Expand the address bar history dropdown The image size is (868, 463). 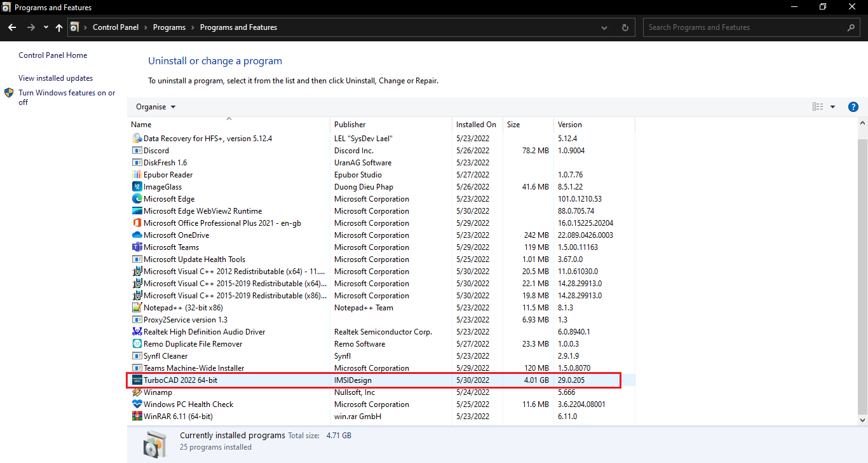(x=604, y=27)
